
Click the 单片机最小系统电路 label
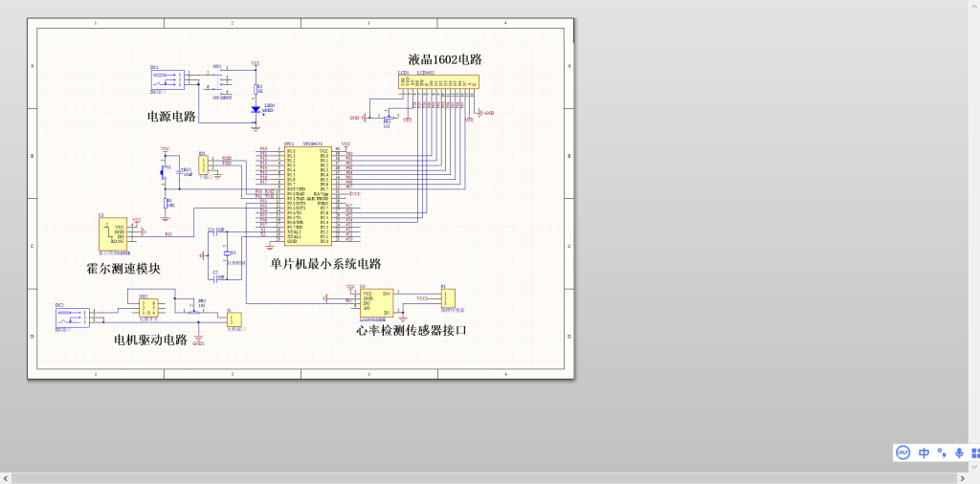click(x=325, y=264)
